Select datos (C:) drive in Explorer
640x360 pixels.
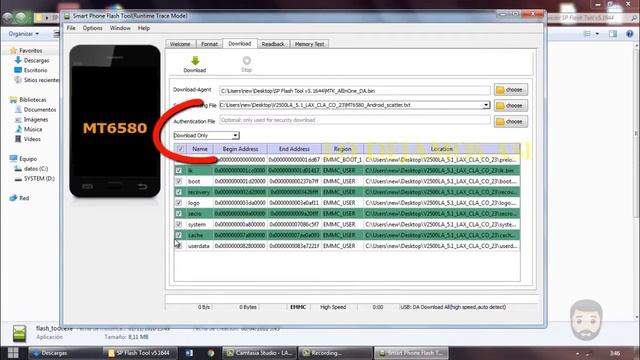tap(36, 169)
